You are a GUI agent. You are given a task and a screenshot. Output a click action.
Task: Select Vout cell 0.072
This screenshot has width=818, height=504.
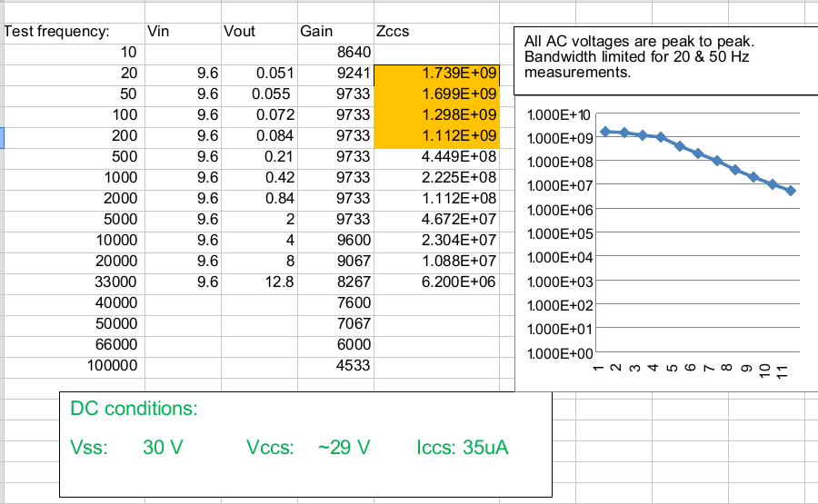pyautogui.click(x=259, y=115)
